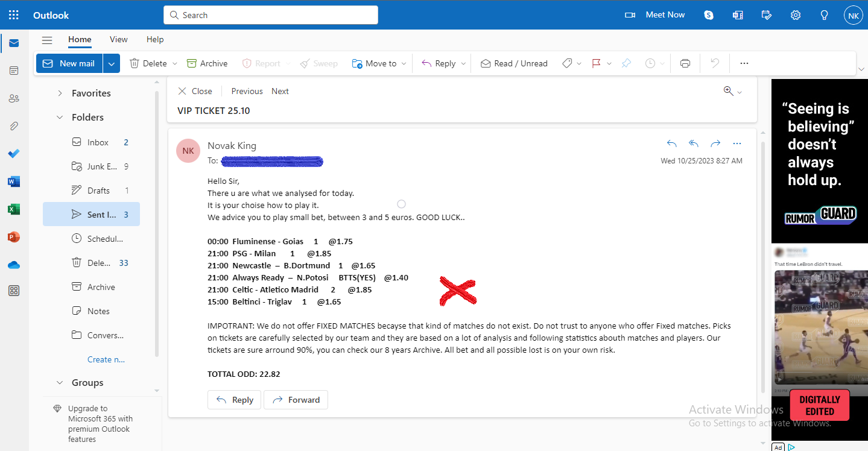Close the open message
The height and width of the screenshot is (451, 868).
click(195, 92)
